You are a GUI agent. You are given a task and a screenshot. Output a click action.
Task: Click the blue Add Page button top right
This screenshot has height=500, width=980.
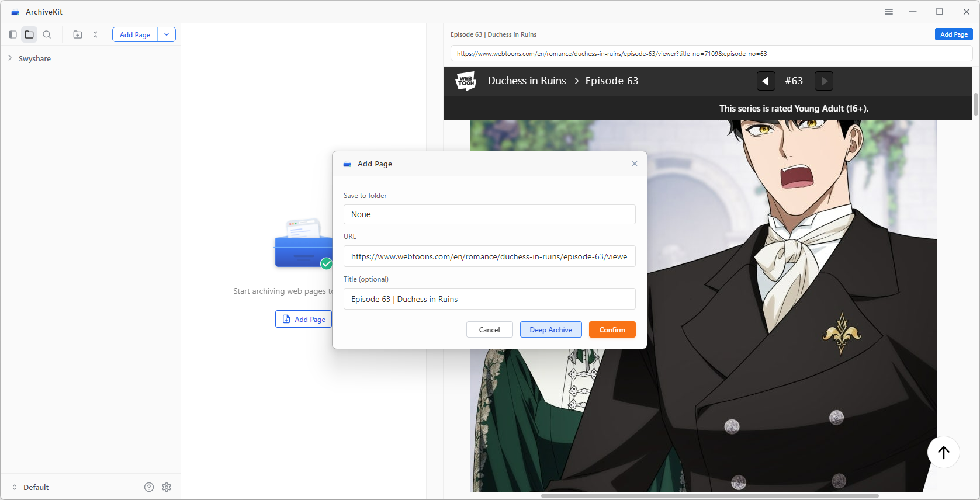point(954,34)
